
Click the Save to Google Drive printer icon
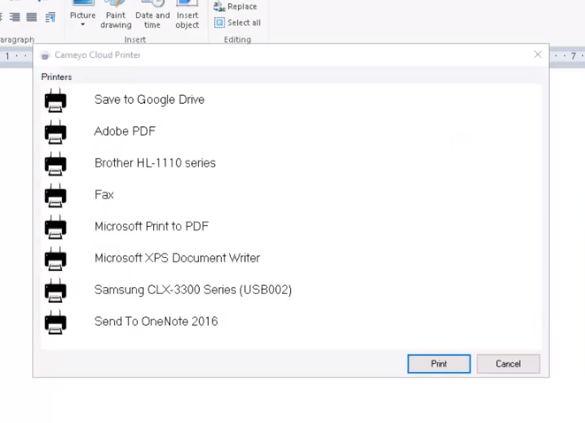(x=56, y=100)
